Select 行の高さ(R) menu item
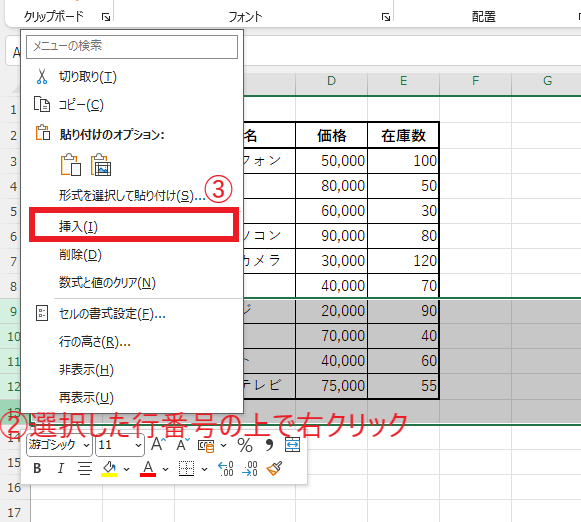The height and width of the screenshot is (522, 581). point(132,342)
